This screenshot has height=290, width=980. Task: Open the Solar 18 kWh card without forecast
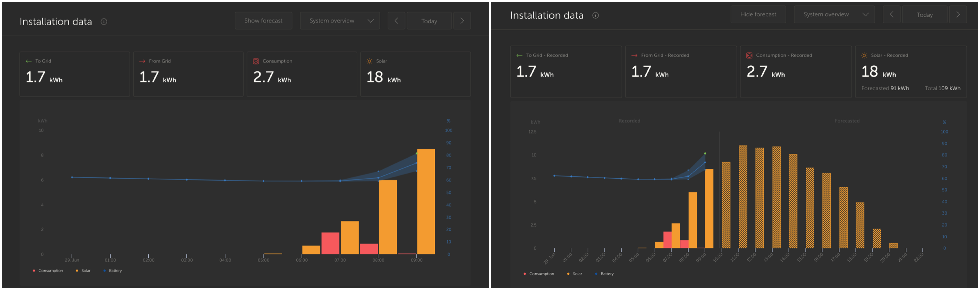tap(415, 74)
